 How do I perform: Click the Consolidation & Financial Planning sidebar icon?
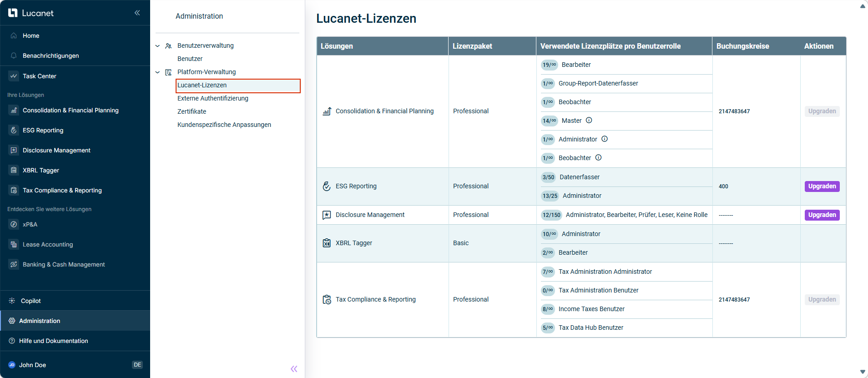14,110
